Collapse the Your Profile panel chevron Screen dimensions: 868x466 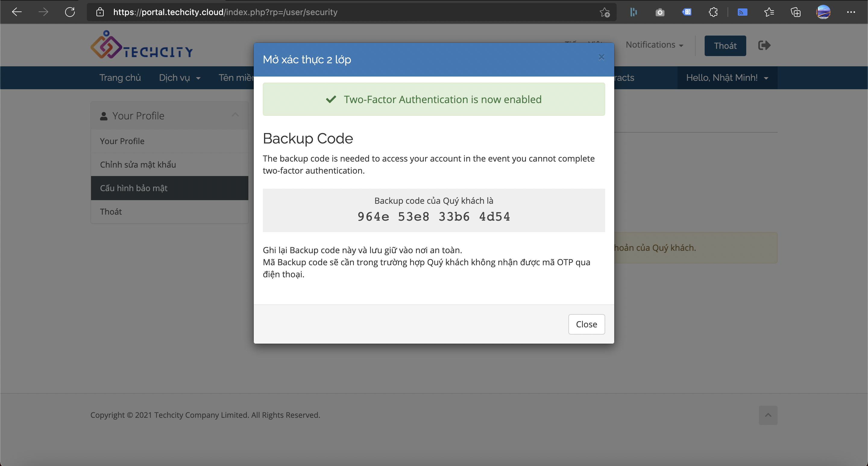point(235,115)
